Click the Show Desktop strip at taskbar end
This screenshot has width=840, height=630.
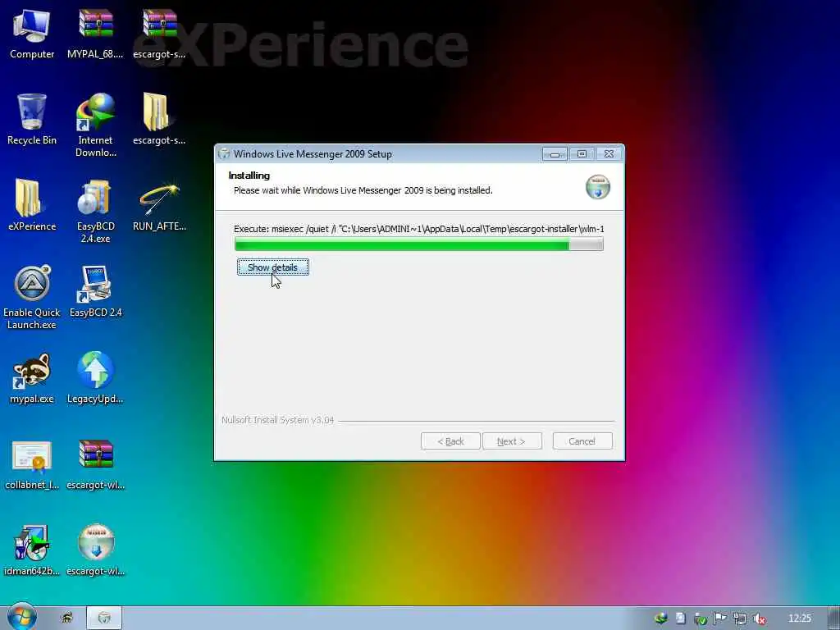(x=833, y=618)
